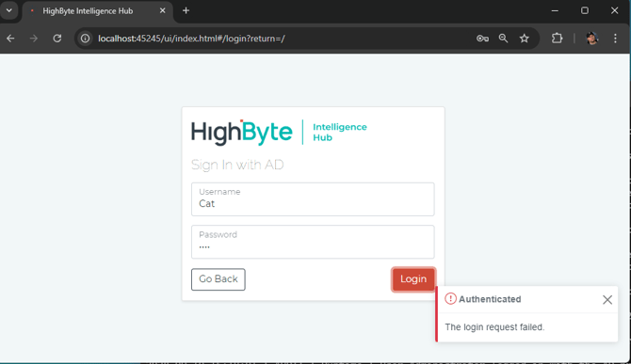Open the Chrome profile avatar
This screenshot has width=631, height=364.
click(x=592, y=39)
